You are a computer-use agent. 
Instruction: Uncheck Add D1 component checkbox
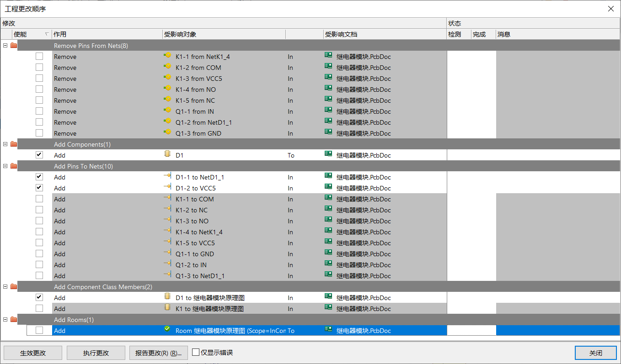[39, 155]
